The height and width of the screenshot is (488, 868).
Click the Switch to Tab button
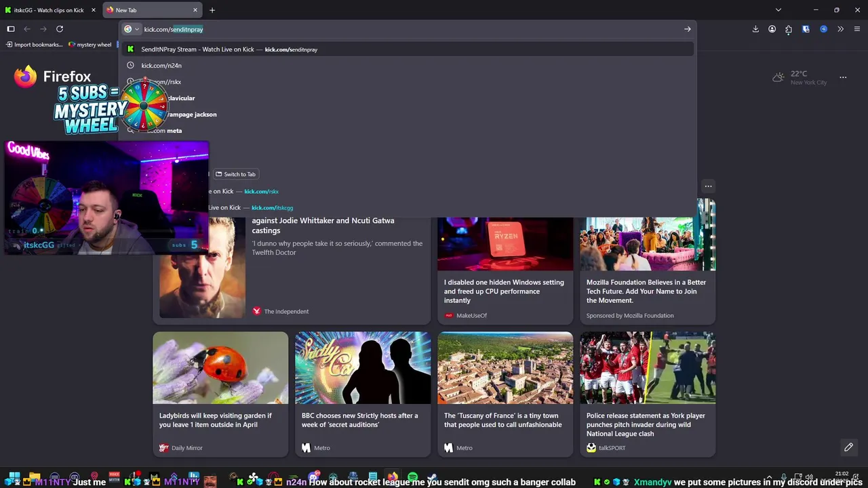point(235,174)
